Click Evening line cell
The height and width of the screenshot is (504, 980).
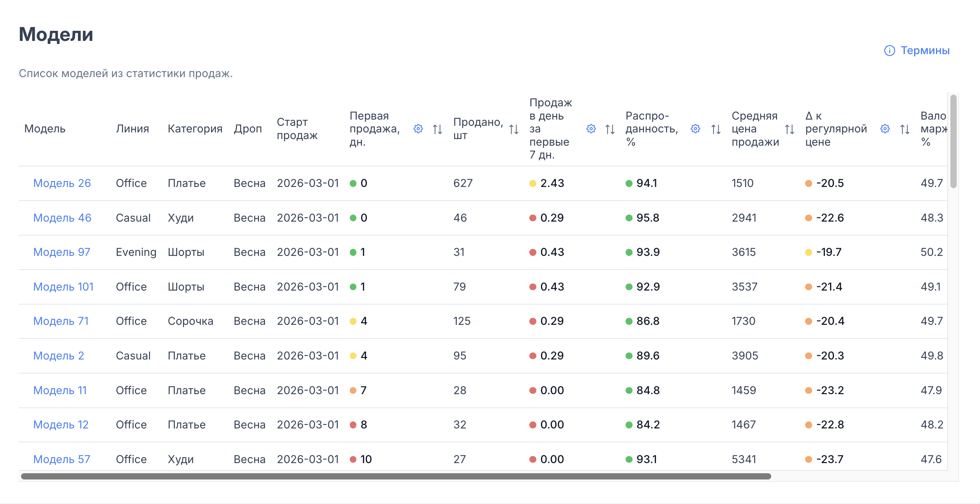pyautogui.click(x=136, y=252)
